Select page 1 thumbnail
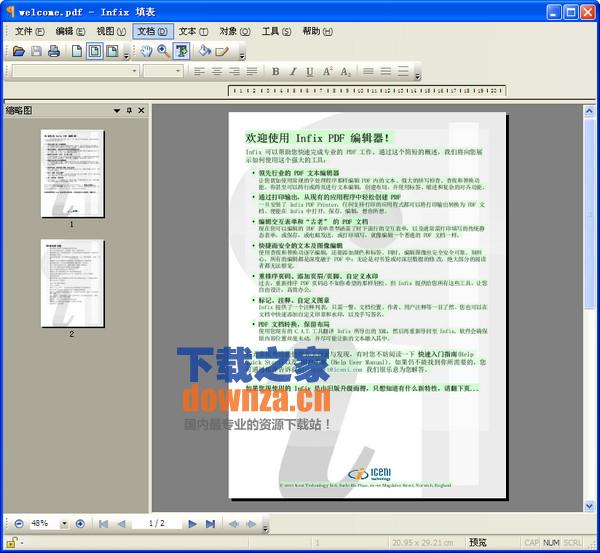Image resolution: width=600 pixels, height=553 pixels. click(x=72, y=173)
